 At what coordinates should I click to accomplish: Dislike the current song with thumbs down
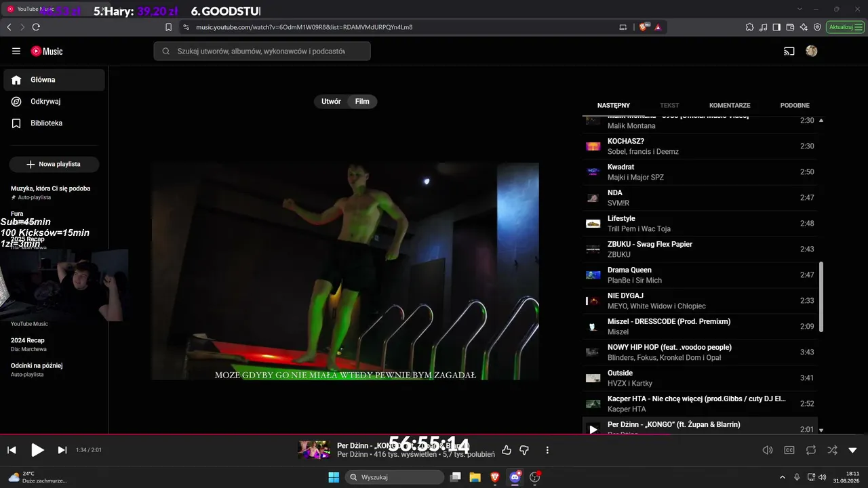point(524,450)
